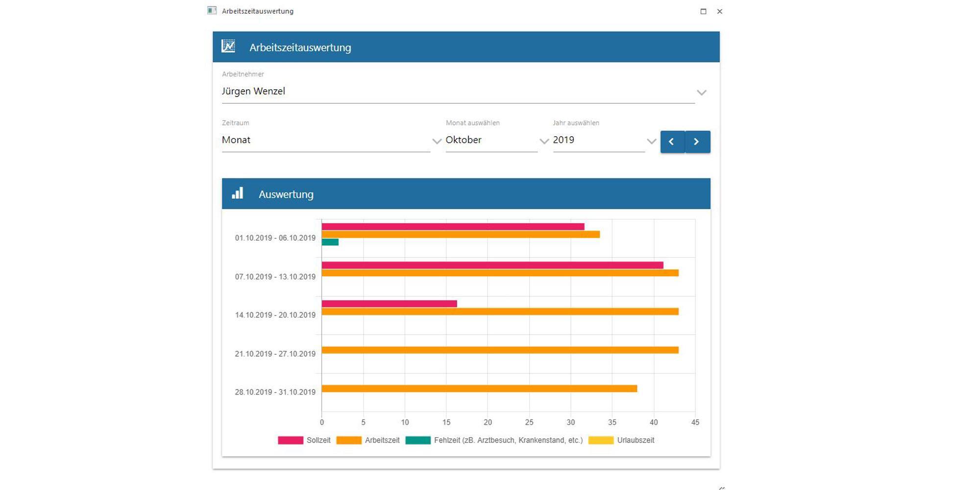Screen dimensions: 980x490
Task: Click the 01.10.2019 - 06.10.2019 week label
Action: point(275,238)
